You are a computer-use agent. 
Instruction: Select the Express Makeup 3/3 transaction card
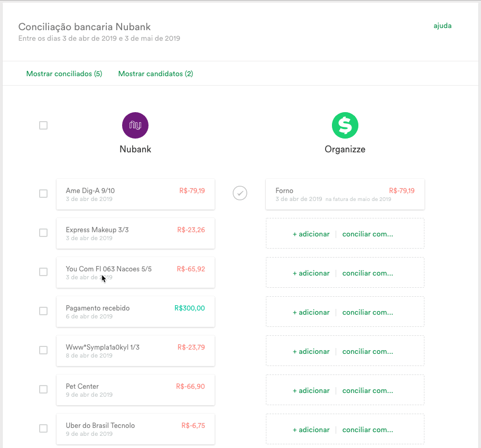point(136,233)
